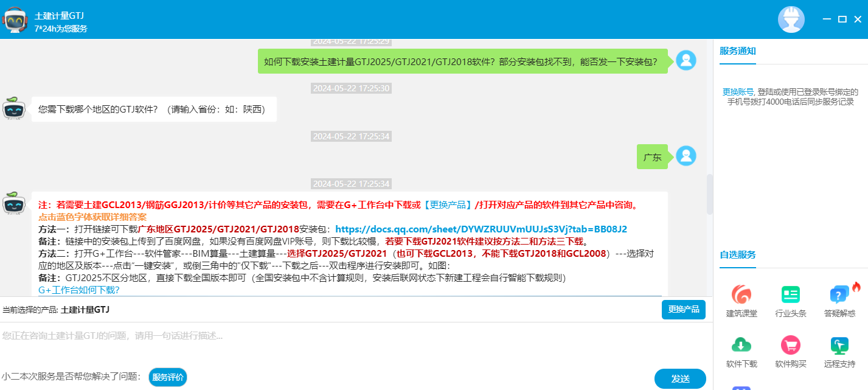Click the user question about GTJ2025 download
The width and height of the screenshot is (868, 390).
tap(462, 61)
